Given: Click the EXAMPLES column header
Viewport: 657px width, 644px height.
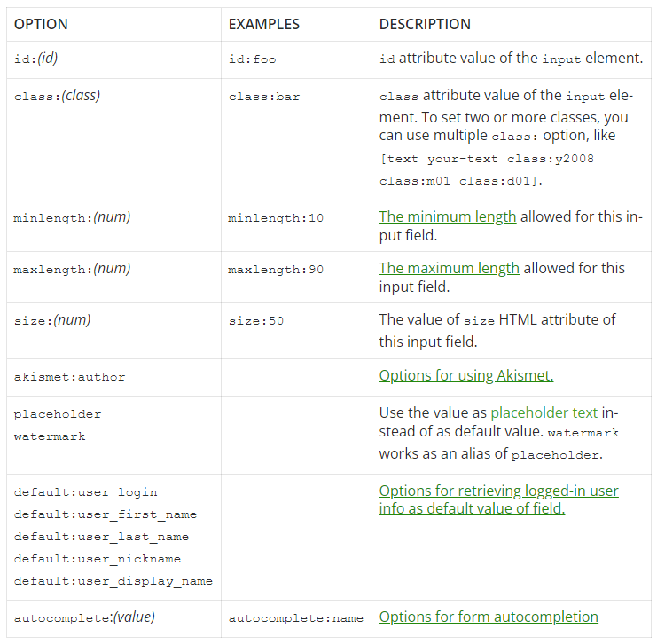Looking at the screenshot, I should click(264, 25).
